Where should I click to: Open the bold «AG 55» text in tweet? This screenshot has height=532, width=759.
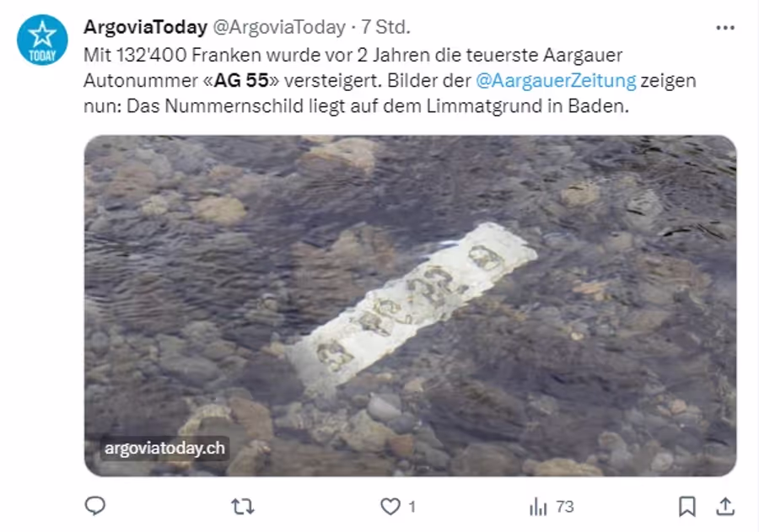[241, 80]
